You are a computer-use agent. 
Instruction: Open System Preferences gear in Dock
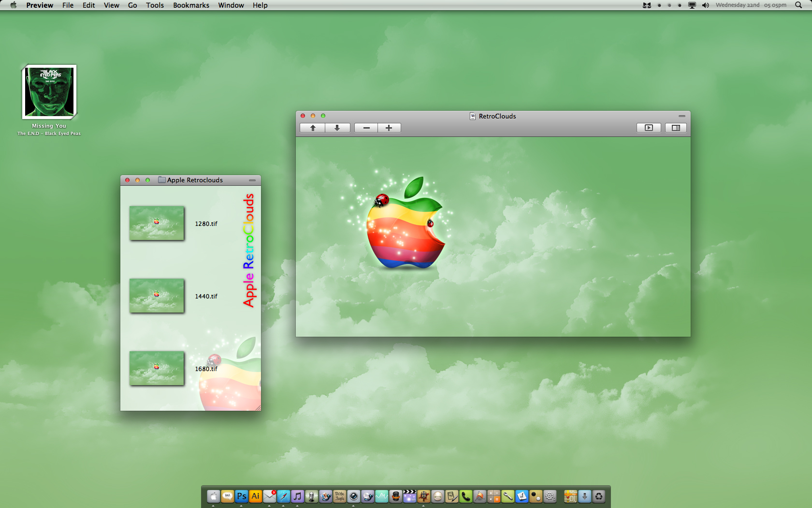550,496
